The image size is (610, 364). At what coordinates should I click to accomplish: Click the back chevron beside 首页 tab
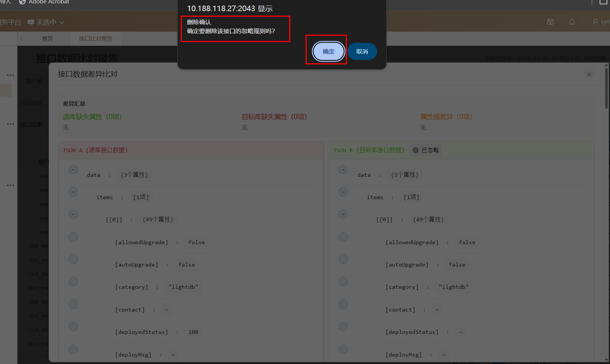coord(22,39)
